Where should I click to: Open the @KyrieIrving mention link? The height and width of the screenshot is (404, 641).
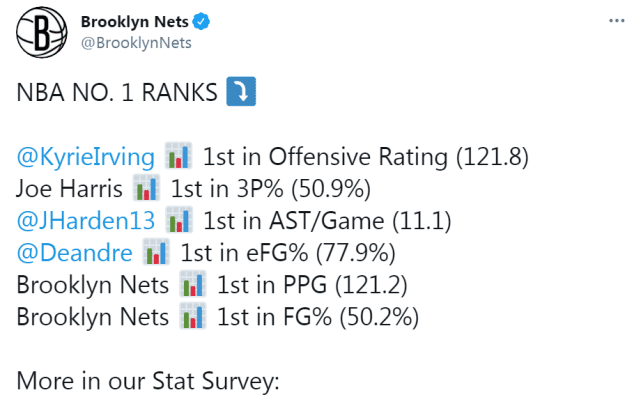[x=86, y=157]
